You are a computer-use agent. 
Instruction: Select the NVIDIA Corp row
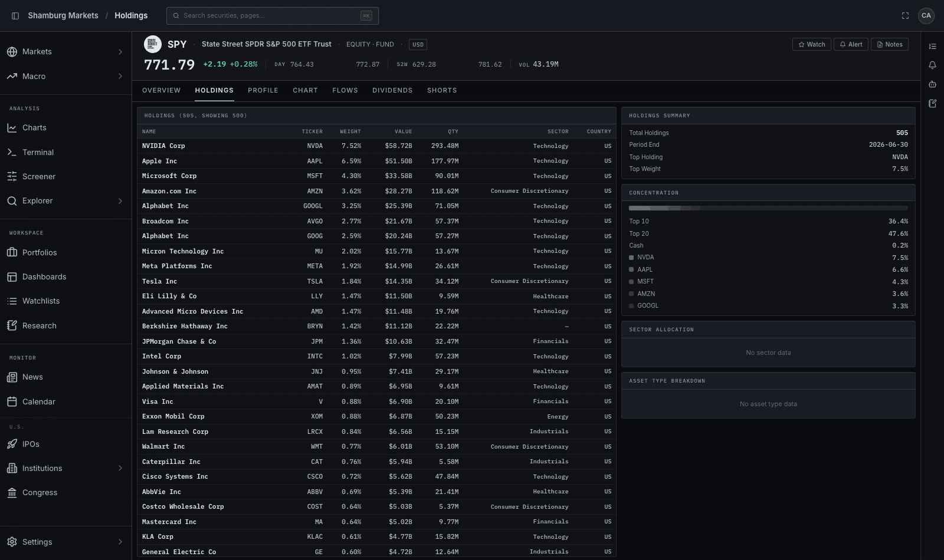[376, 146]
